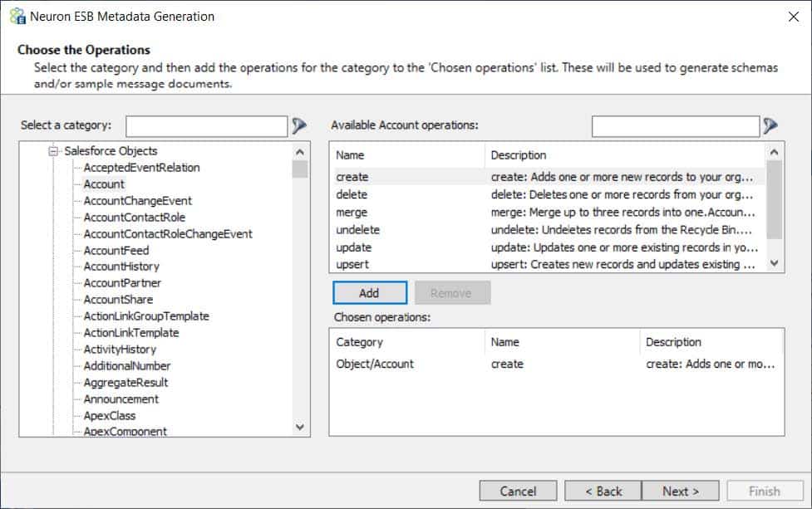812x509 pixels.
Task: Click the operations search filter icon
Action: point(770,125)
